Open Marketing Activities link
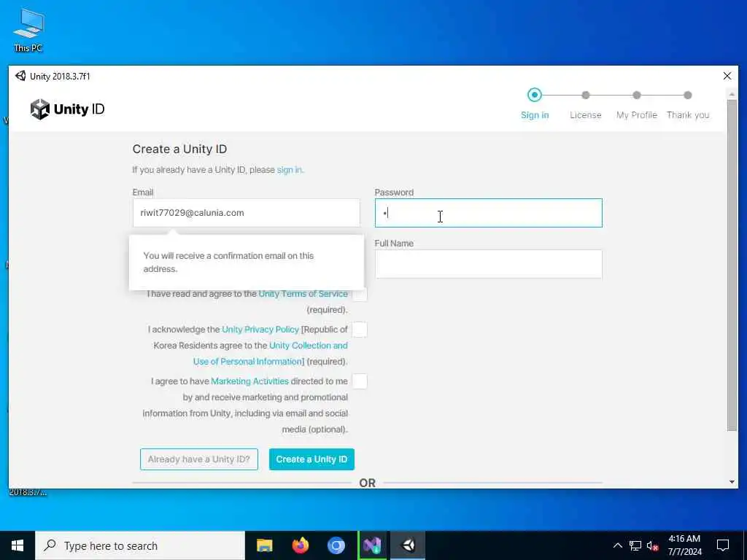 coord(249,381)
